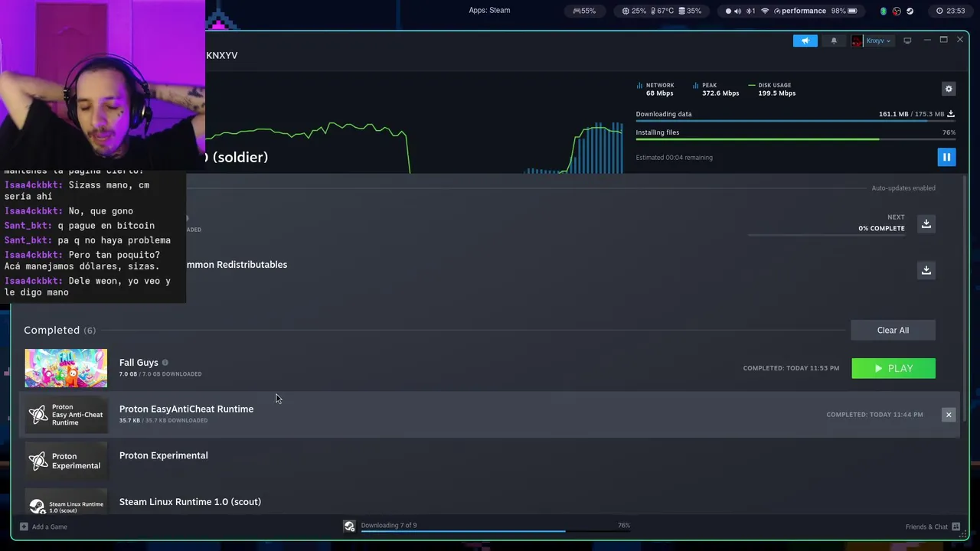Open Proton Easy Anti-Cheat Runtime thumbnail
The width and height of the screenshot is (980, 551).
(x=66, y=415)
